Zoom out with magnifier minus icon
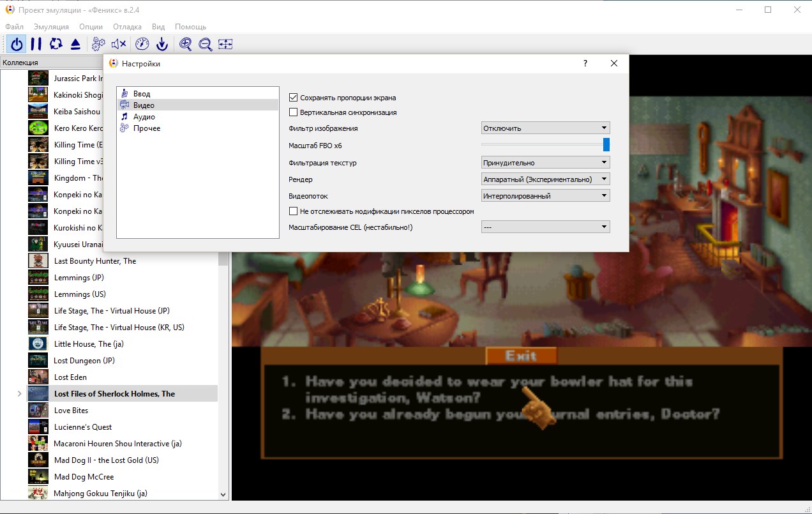 (205, 44)
